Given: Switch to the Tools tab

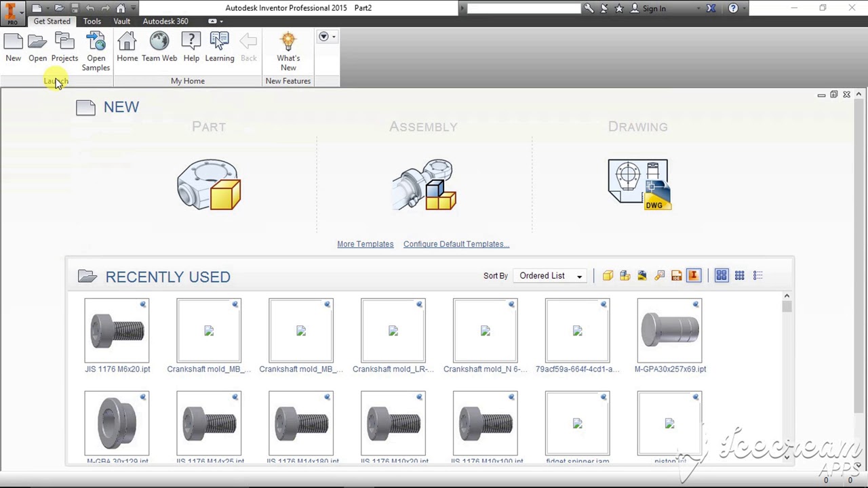Looking at the screenshot, I should coord(92,21).
